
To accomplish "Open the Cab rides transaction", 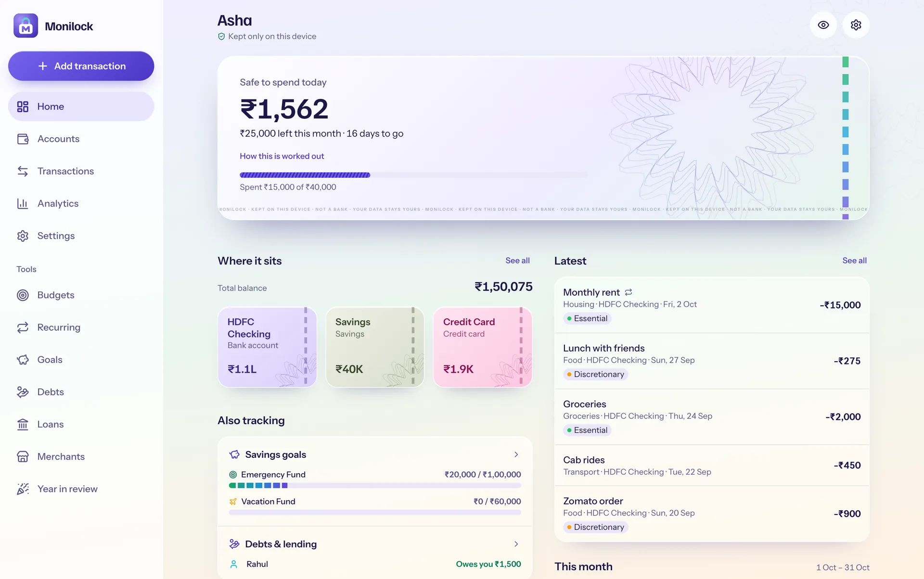I will (712, 466).
